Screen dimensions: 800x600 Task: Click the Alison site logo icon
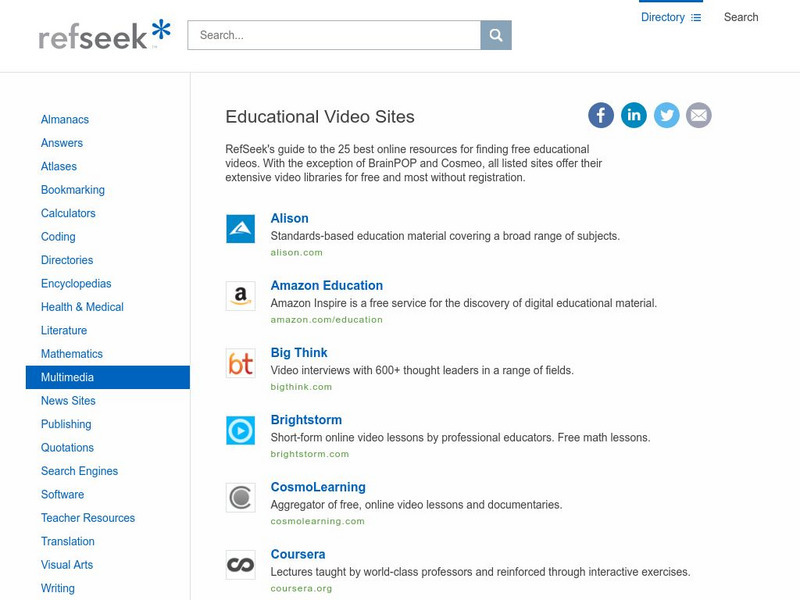tap(241, 229)
